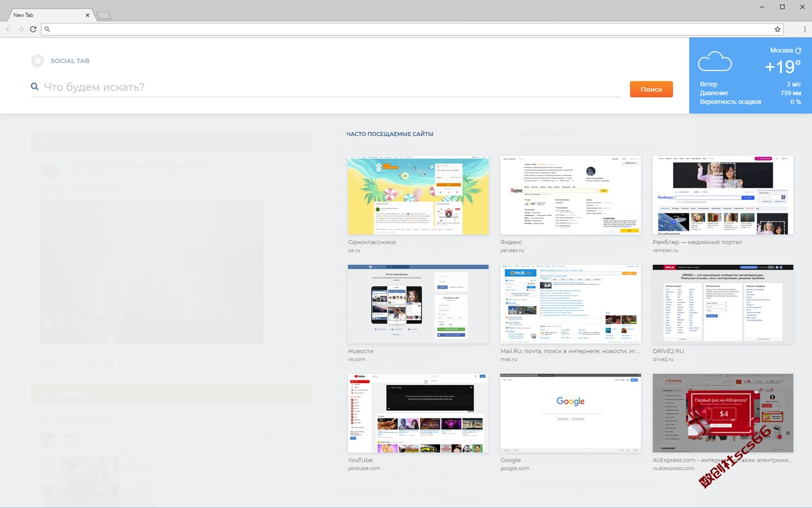812x508 pixels.
Task: Open YouTube site thumbnail
Action: (x=418, y=413)
